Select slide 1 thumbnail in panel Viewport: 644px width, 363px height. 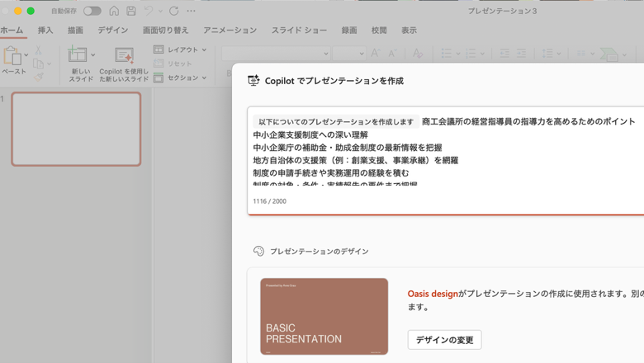click(x=76, y=129)
